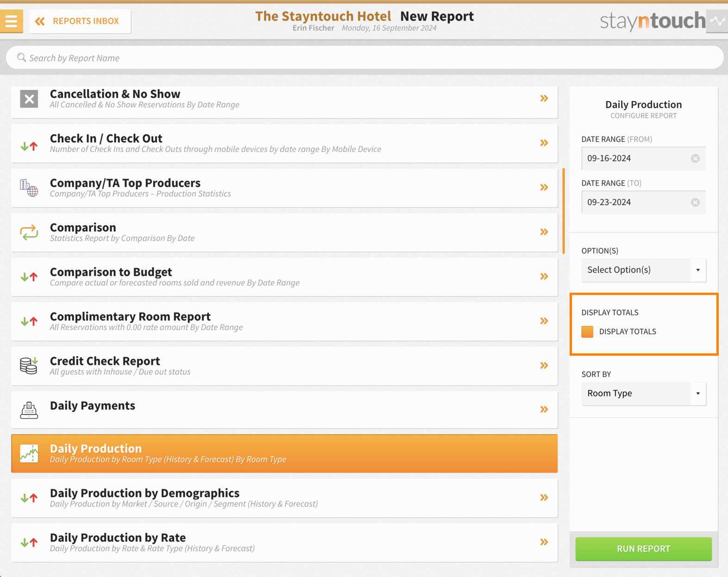Click the Daily Production by Rate arrows icon
The image size is (728, 577).
point(29,543)
